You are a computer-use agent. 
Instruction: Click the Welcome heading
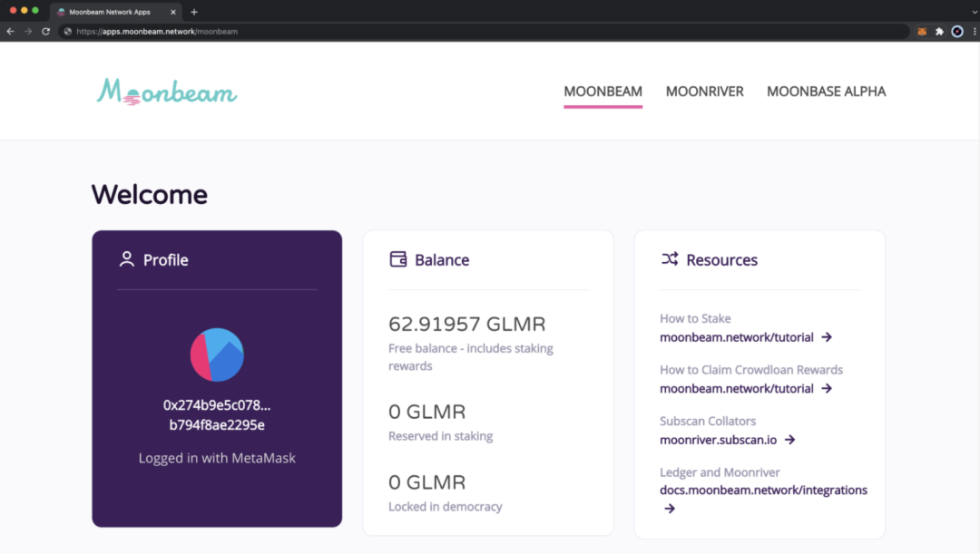tap(150, 195)
